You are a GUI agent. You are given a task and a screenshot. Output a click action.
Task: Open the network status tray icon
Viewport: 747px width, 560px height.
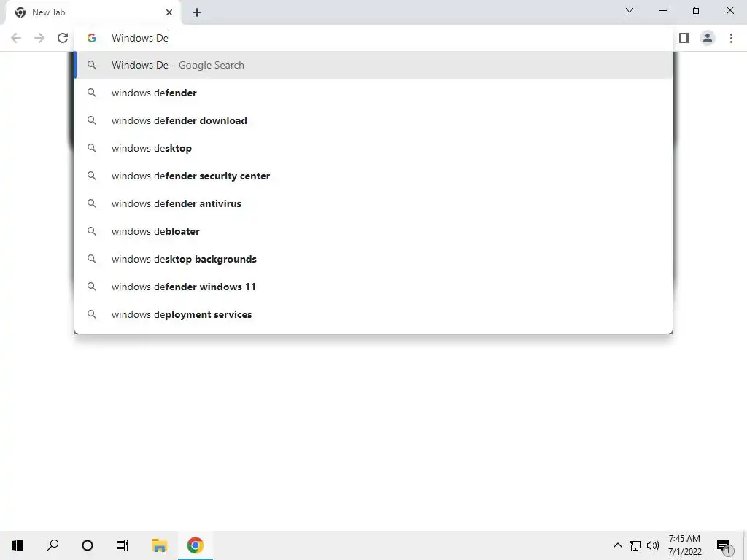coord(635,545)
